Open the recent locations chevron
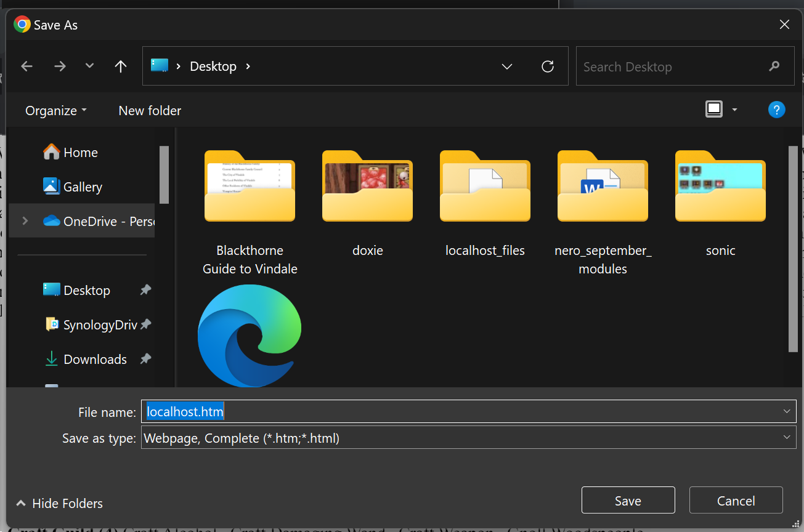The width and height of the screenshot is (804, 532). [x=90, y=66]
